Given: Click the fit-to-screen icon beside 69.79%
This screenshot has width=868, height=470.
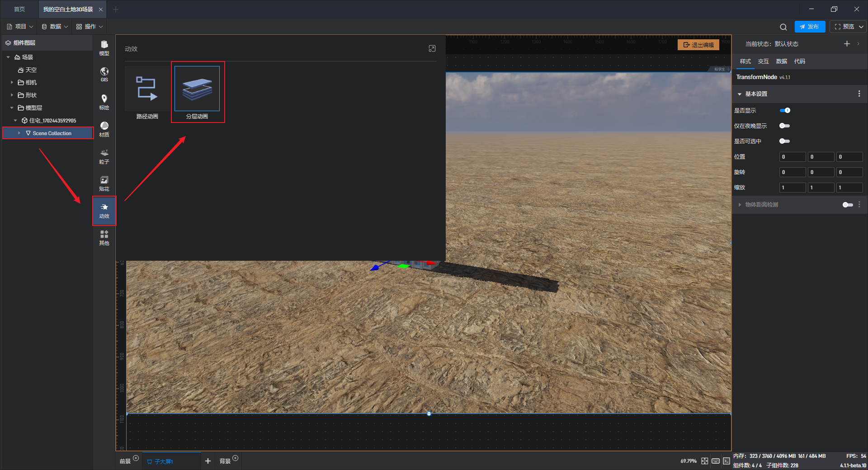Looking at the screenshot, I should [x=704, y=461].
